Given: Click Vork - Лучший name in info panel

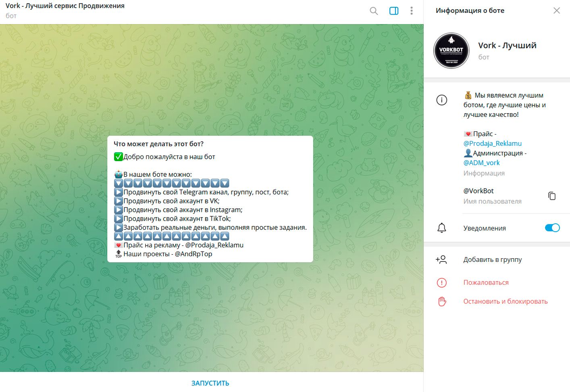Looking at the screenshot, I should [x=507, y=46].
